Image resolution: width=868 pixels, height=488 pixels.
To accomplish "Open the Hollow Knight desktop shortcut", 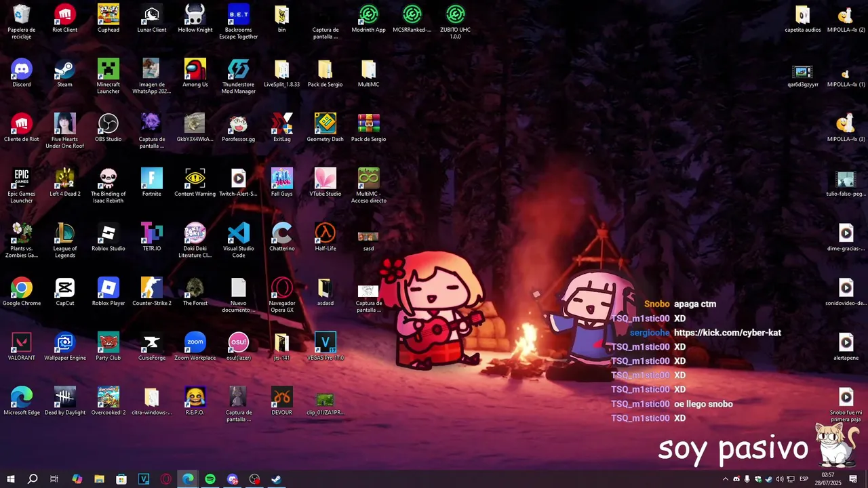I will coord(195,18).
